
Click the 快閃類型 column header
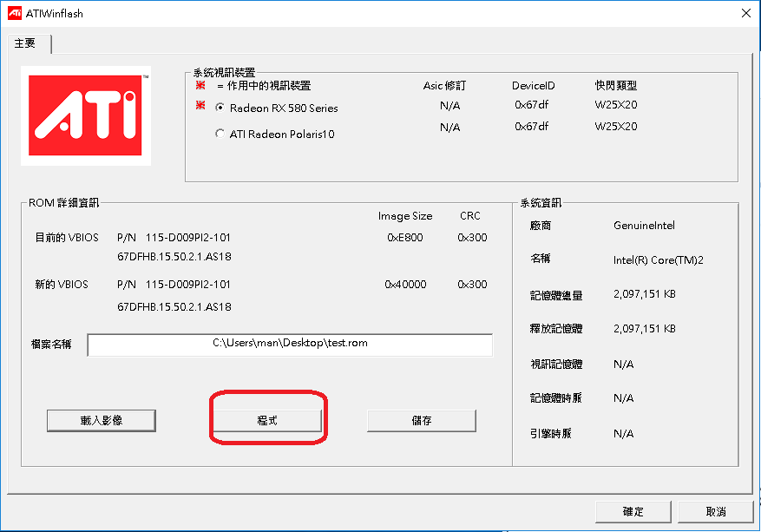(x=616, y=85)
